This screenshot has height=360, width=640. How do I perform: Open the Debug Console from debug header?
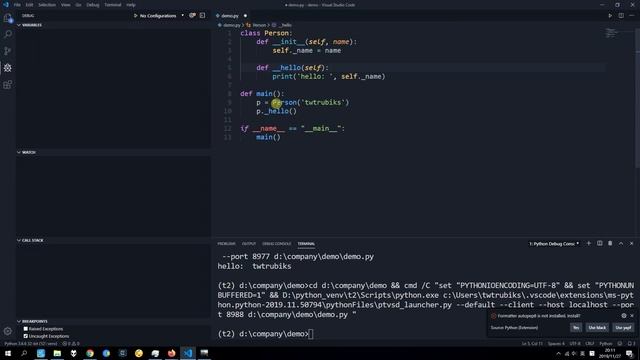[202, 16]
